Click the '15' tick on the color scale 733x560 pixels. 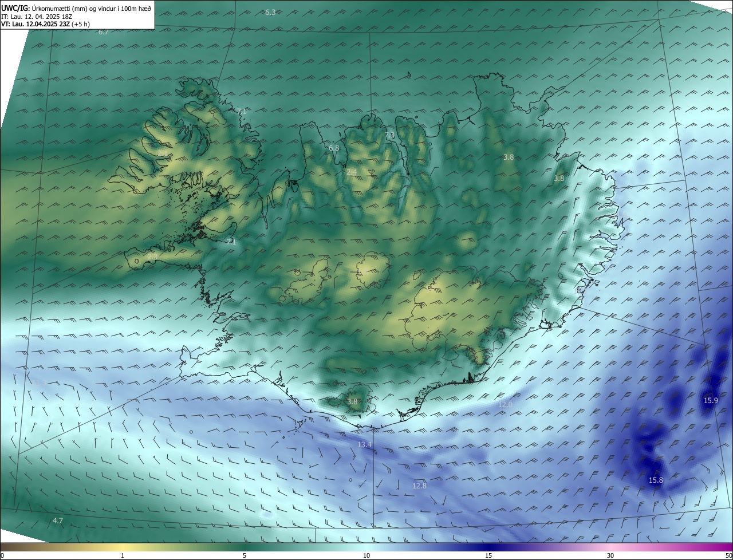(488, 555)
